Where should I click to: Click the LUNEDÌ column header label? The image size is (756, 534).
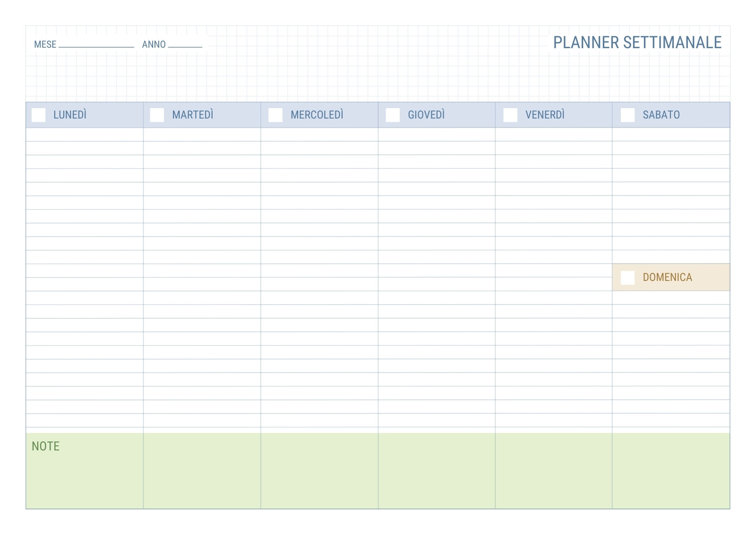pos(70,115)
